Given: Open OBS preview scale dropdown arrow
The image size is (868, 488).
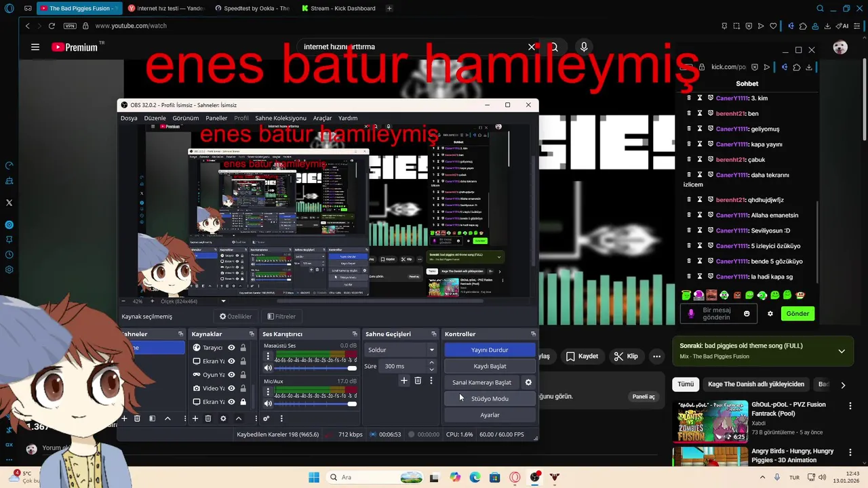Looking at the screenshot, I should (x=223, y=301).
